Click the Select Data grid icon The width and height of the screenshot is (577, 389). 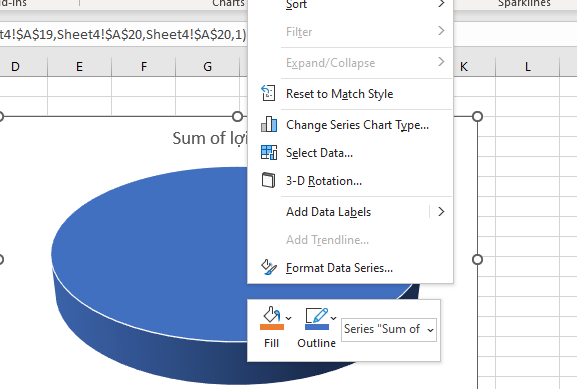coord(269,152)
